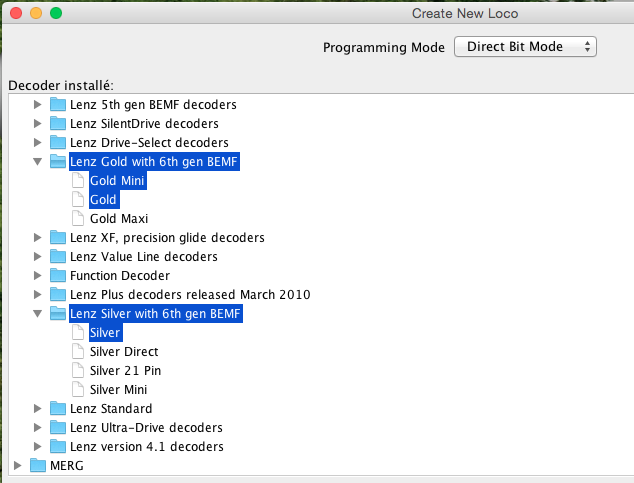Select the Silver decoder entry
Image resolution: width=634 pixels, height=483 pixels.
coord(105,333)
